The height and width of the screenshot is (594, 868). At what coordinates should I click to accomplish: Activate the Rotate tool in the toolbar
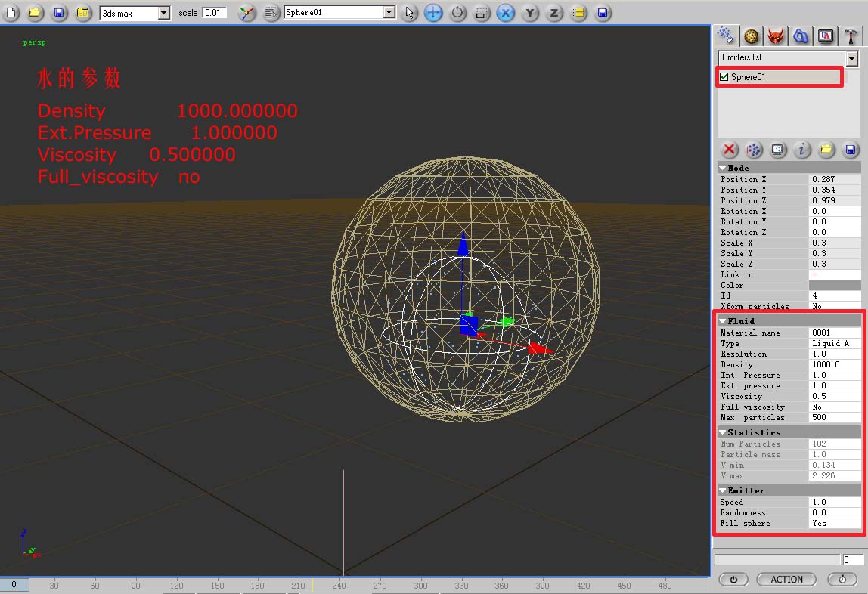(457, 12)
